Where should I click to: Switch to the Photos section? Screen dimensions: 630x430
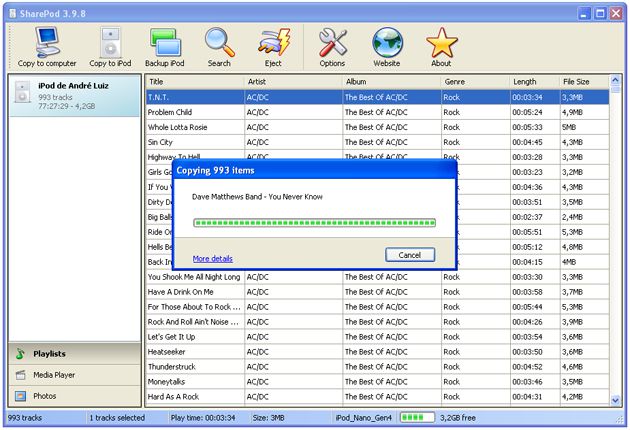click(x=75, y=396)
